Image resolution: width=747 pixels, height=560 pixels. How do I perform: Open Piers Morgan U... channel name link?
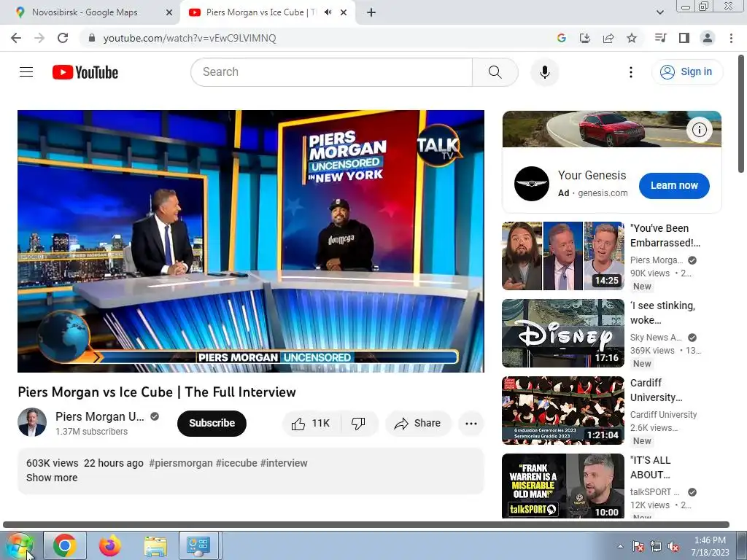point(99,416)
